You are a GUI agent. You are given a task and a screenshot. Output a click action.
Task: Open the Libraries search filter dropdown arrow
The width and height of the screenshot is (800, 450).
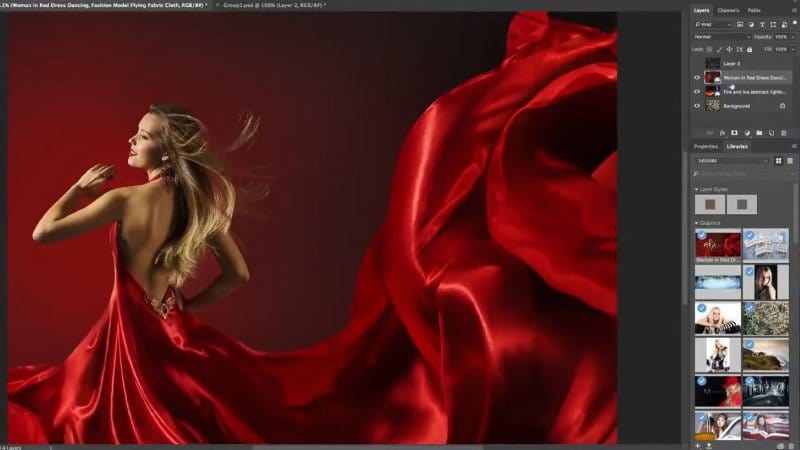pyautogui.click(x=792, y=174)
